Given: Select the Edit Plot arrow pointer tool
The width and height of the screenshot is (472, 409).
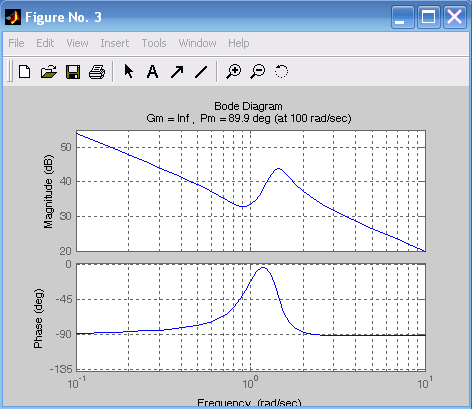Looking at the screenshot, I should (129, 71).
